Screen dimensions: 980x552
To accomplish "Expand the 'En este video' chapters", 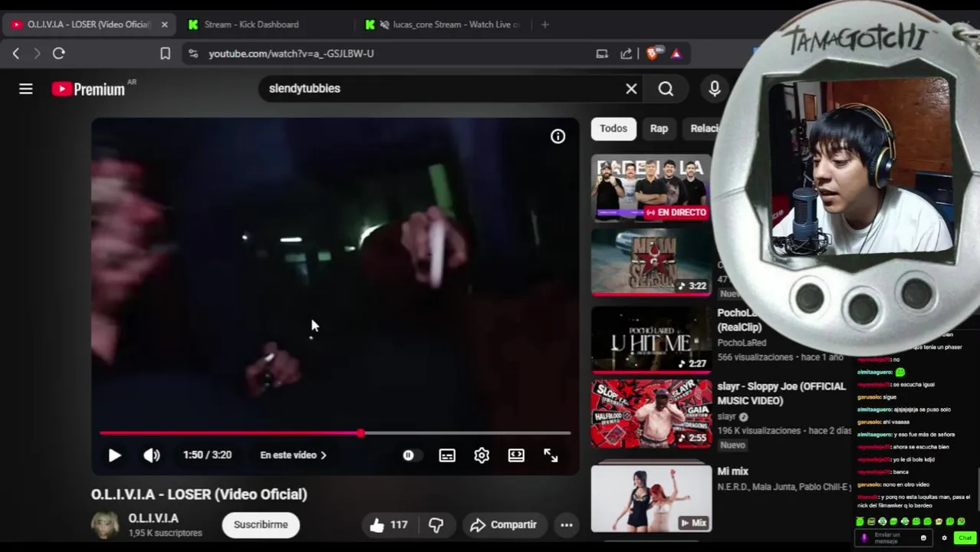I will click(293, 455).
